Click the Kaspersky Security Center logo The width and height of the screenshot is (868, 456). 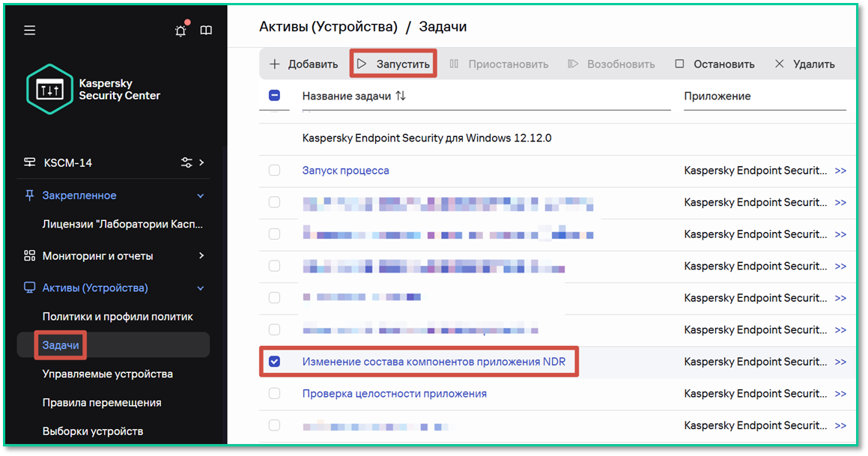point(93,89)
